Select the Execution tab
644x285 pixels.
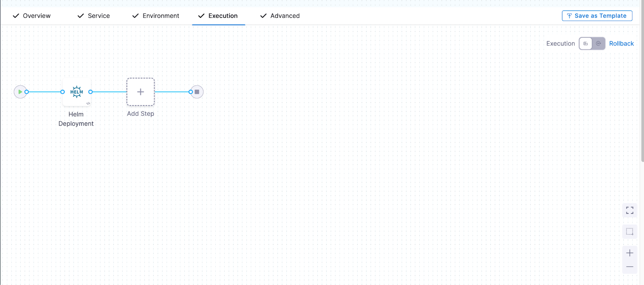[218, 16]
